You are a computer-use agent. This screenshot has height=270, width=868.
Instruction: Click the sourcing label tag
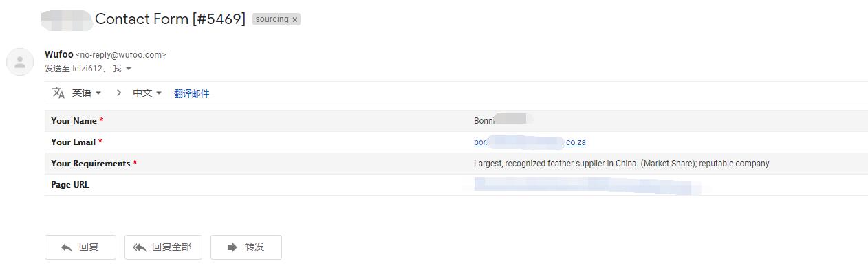272,19
